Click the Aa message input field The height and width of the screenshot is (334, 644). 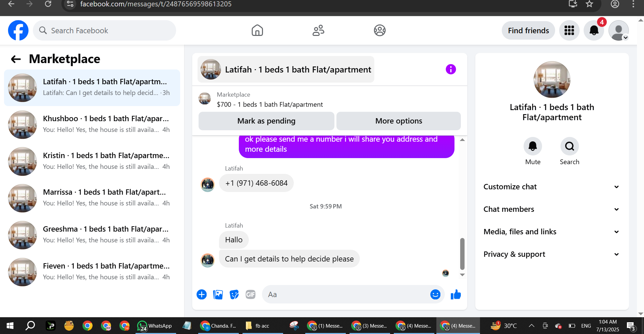pyautogui.click(x=345, y=295)
